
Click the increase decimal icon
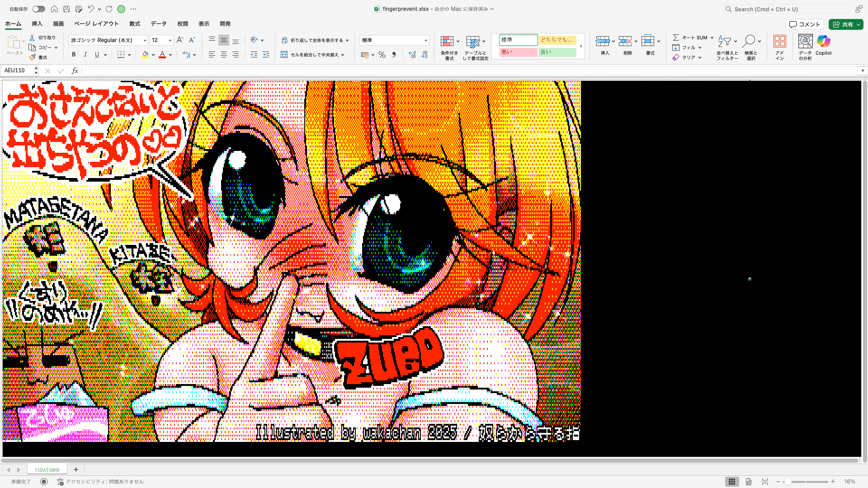[x=412, y=55]
